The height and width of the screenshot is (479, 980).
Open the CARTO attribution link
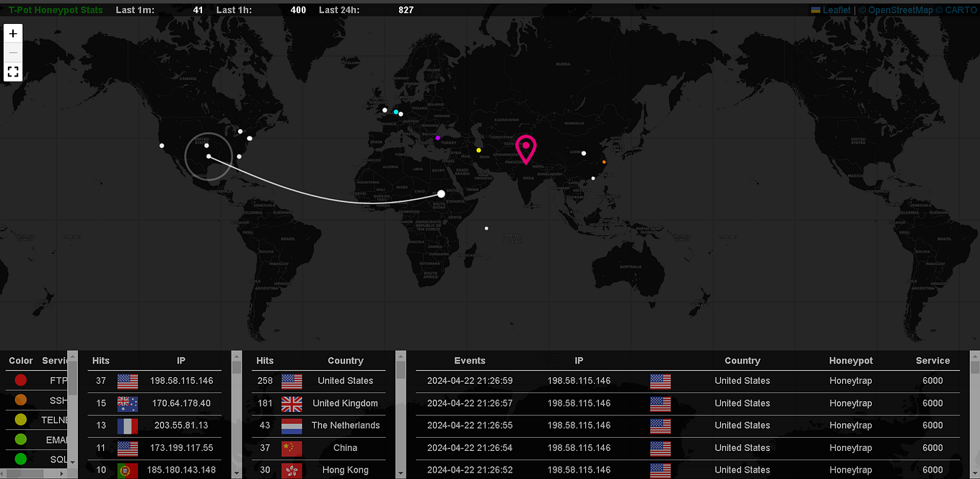[961, 10]
